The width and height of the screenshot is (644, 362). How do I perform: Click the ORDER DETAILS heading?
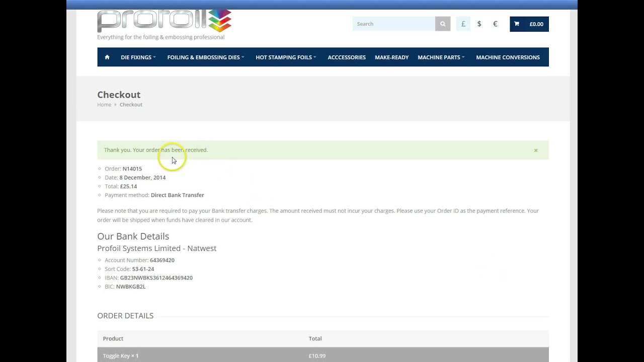[125, 316]
